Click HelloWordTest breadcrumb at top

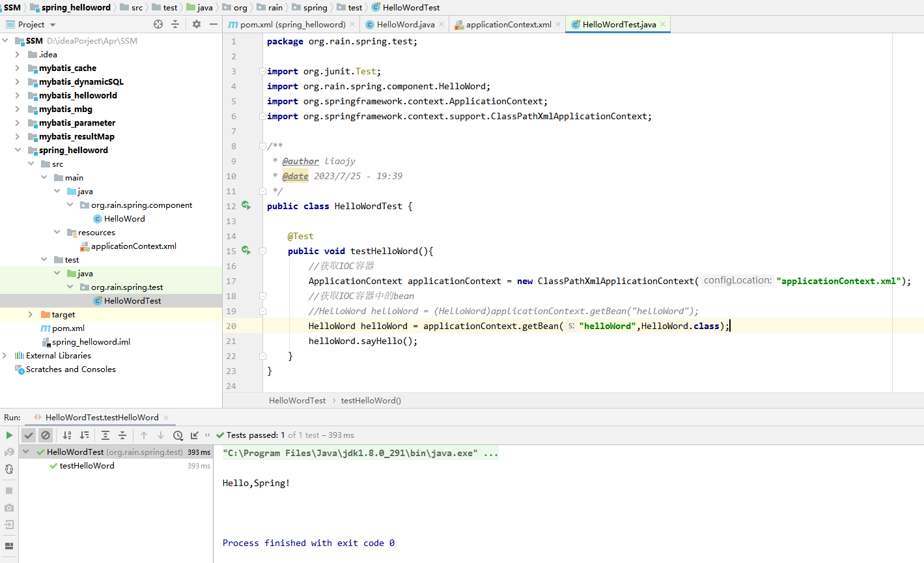coord(411,8)
